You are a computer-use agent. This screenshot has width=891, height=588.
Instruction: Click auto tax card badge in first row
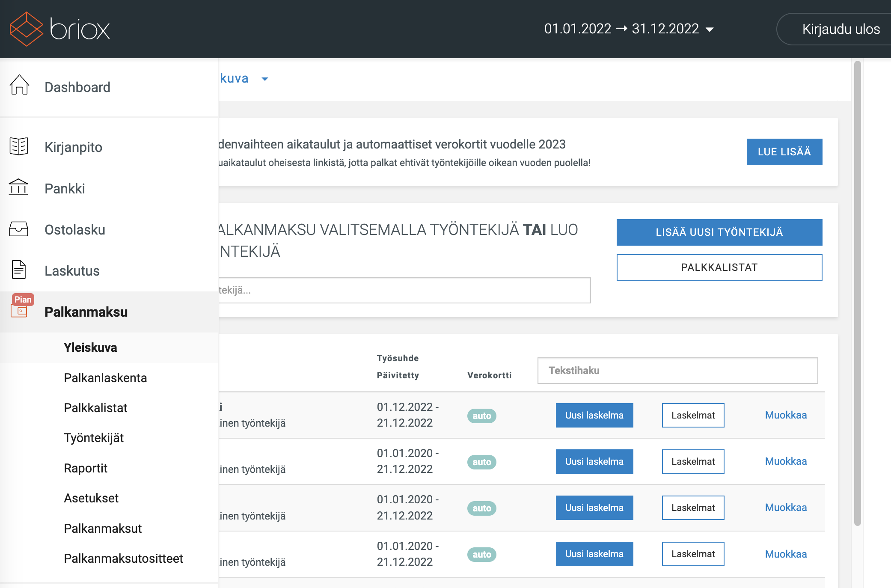[481, 416]
